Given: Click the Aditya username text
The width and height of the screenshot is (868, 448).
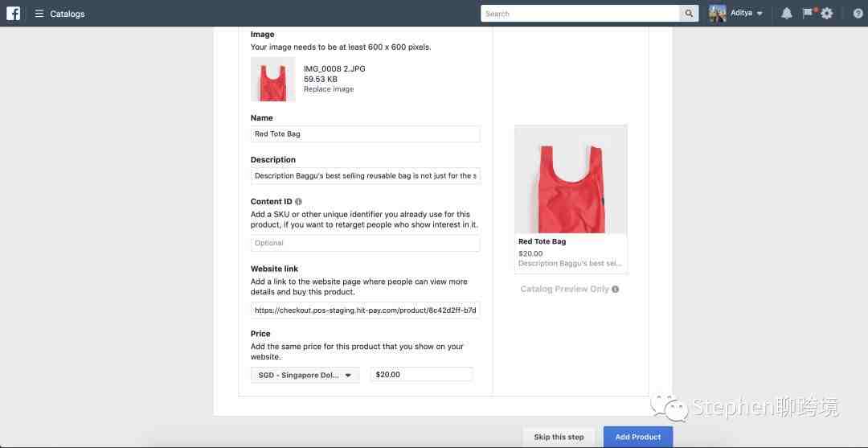Looking at the screenshot, I should tap(741, 13).
